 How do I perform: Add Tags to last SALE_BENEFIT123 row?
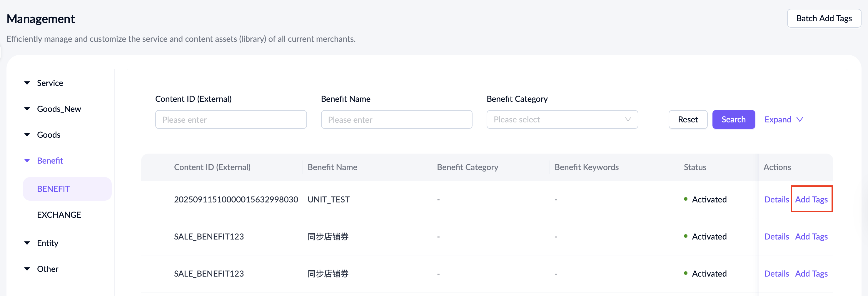tap(811, 274)
